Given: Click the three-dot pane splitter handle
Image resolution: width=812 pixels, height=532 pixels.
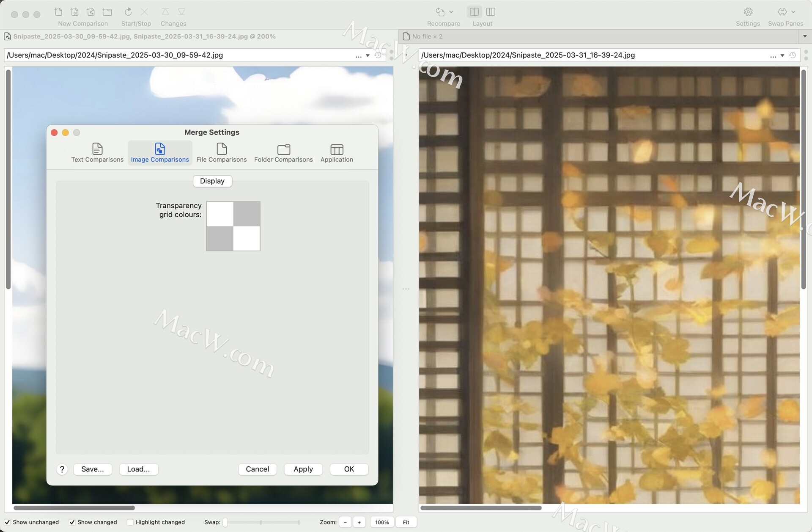Looking at the screenshot, I should (x=406, y=289).
